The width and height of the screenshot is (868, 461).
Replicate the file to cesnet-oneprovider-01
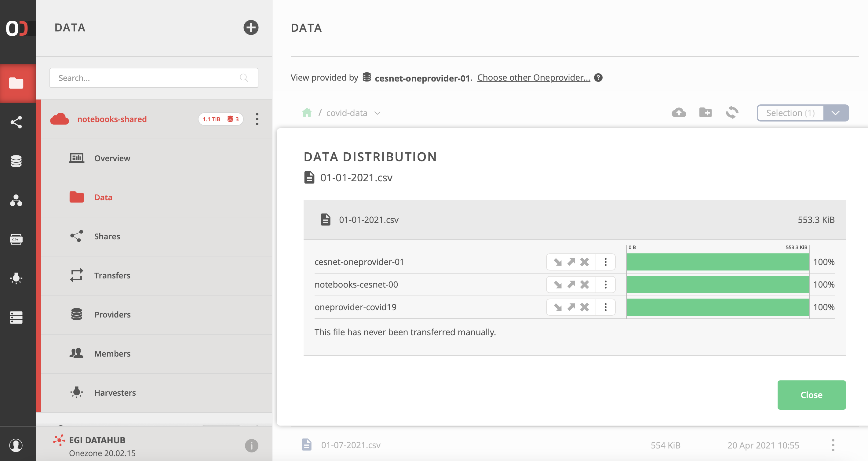click(558, 262)
